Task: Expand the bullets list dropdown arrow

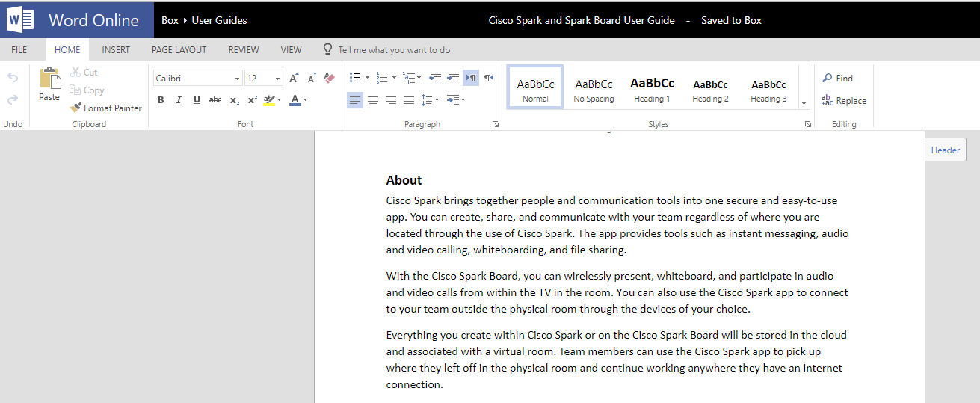Action: 367,78
